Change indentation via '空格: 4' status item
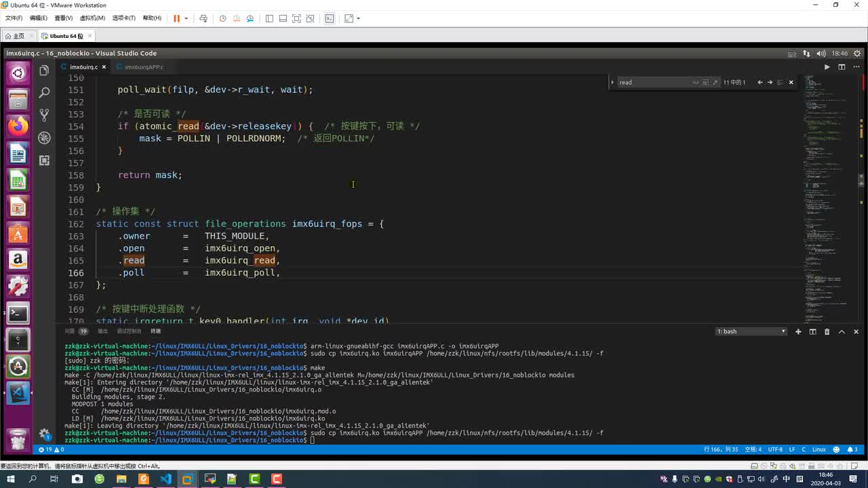 753,449
